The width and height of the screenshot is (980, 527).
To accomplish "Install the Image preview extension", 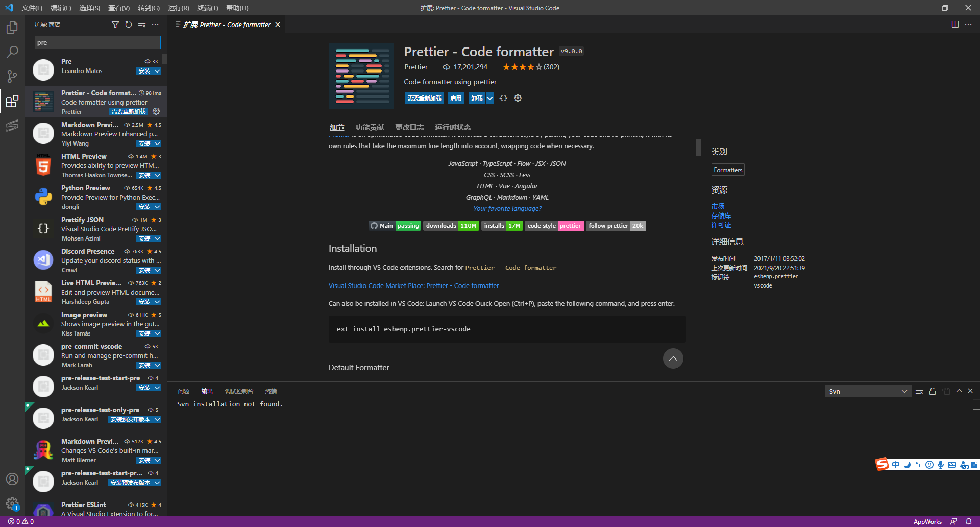I will pyautogui.click(x=144, y=333).
